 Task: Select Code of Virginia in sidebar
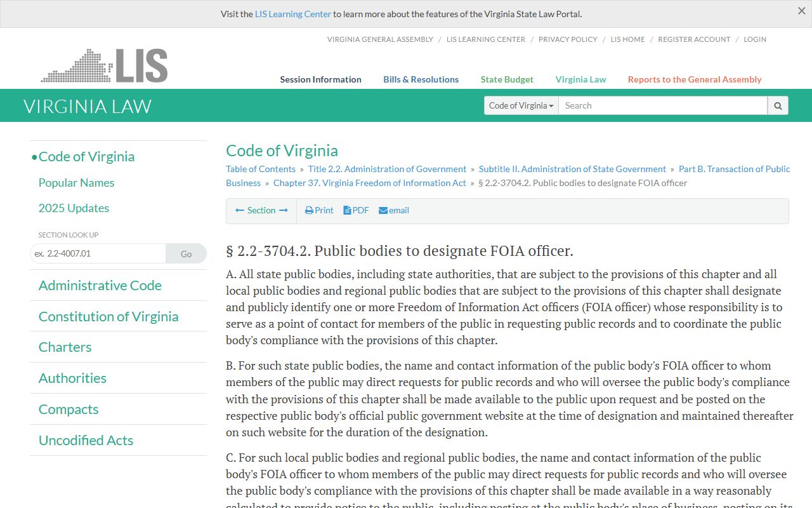[x=86, y=156]
